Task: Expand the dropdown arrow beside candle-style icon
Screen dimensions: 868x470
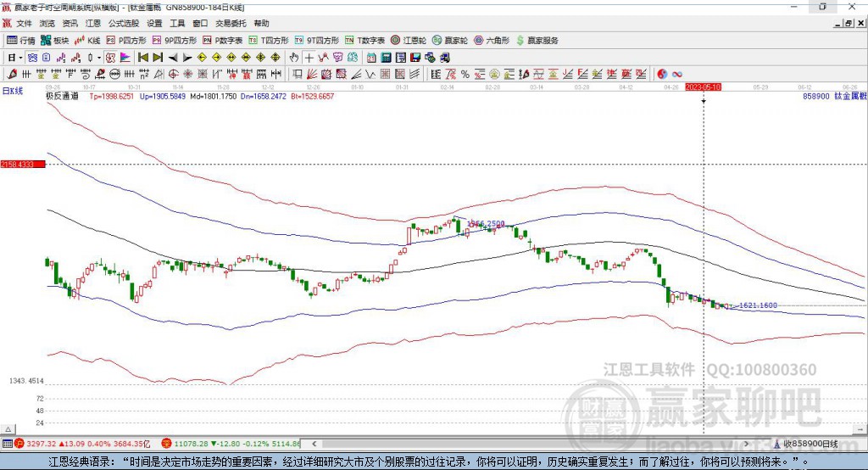Action: [x=99, y=58]
